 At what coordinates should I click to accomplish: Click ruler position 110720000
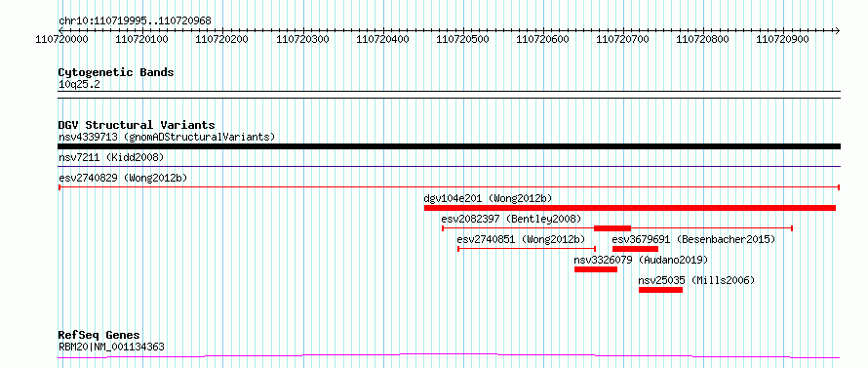(x=62, y=40)
